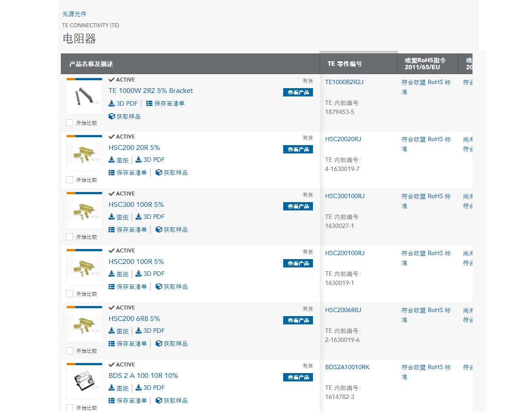Open product HSC300 100R 5%

point(136,205)
